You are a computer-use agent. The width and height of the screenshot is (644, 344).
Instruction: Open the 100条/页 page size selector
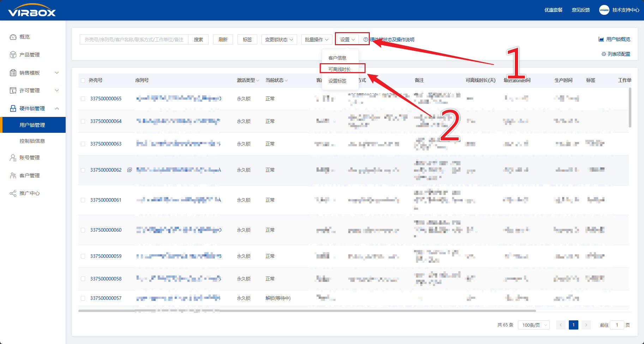click(x=534, y=325)
